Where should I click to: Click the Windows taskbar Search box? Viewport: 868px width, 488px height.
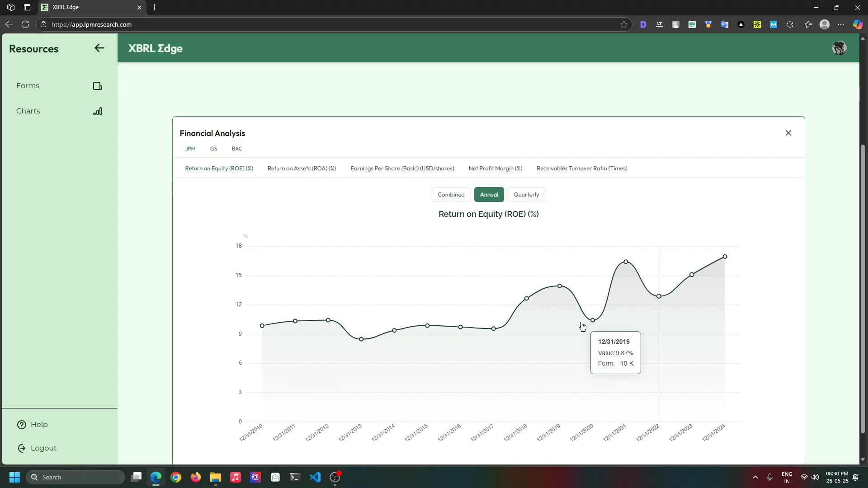point(75,477)
